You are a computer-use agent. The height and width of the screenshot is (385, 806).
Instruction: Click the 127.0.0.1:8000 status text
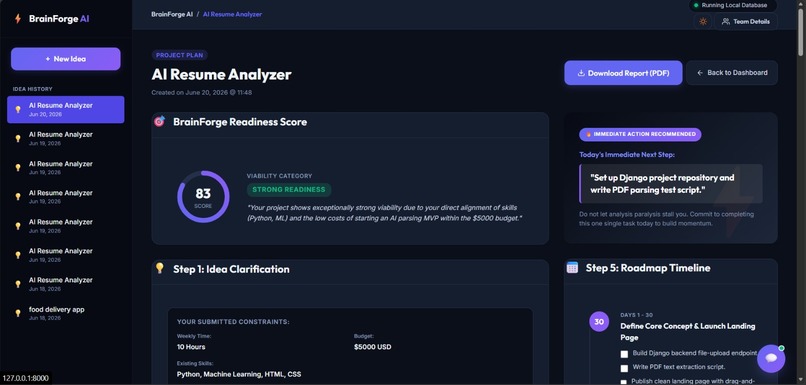pyautogui.click(x=25, y=378)
